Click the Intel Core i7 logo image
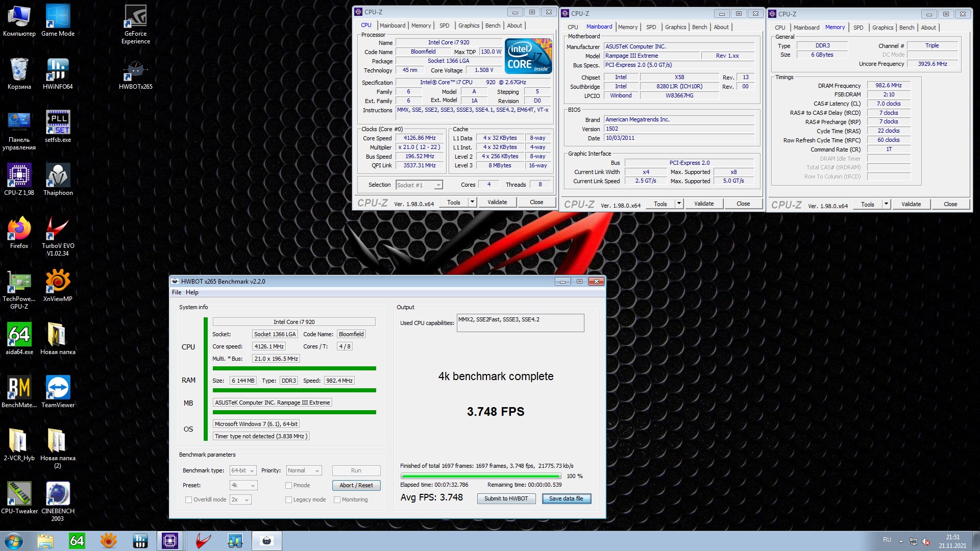 pos(528,56)
